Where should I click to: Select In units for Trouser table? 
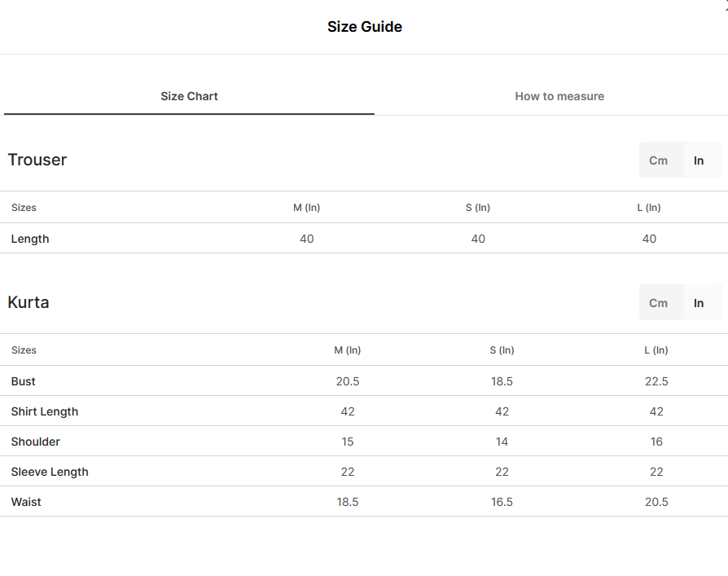click(x=699, y=160)
